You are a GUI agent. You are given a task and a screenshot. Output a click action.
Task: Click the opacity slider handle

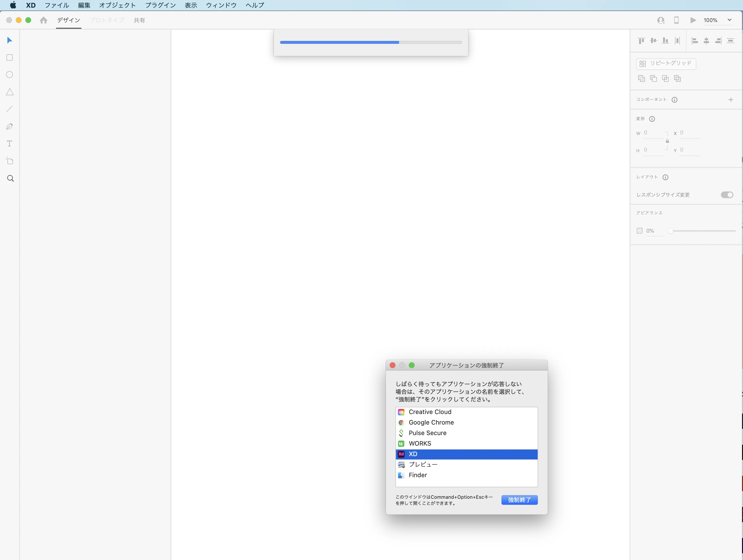point(670,231)
